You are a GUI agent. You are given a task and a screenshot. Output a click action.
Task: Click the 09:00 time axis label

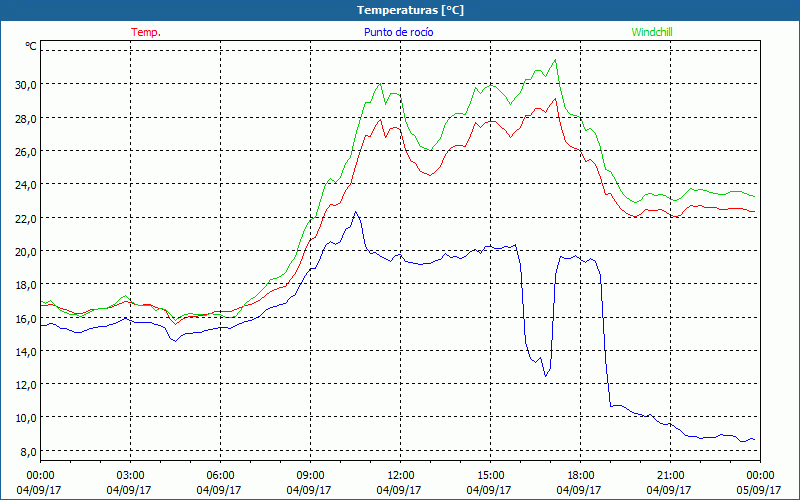tap(310, 476)
